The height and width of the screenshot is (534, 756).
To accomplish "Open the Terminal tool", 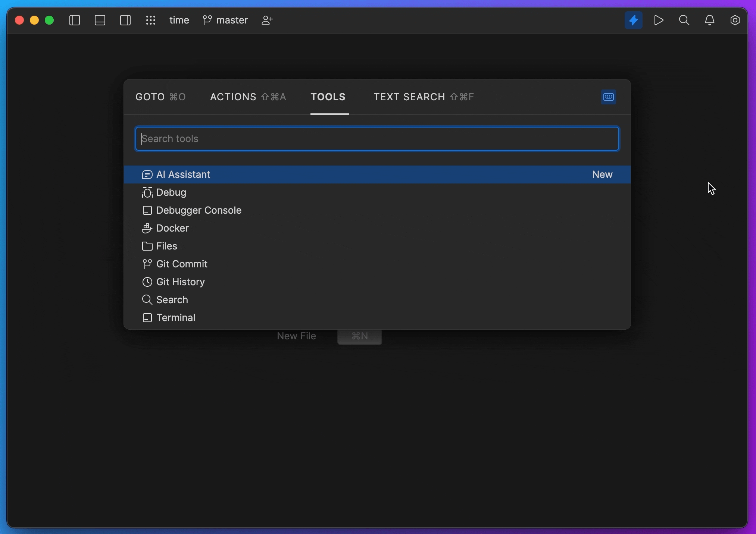I will 377,318.
